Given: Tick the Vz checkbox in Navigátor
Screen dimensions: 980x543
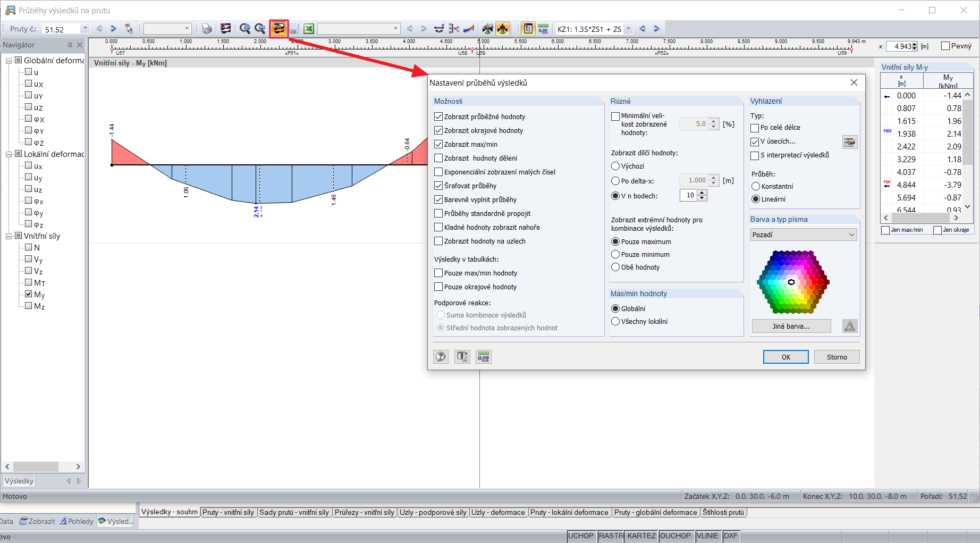Looking at the screenshot, I should 29,271.
